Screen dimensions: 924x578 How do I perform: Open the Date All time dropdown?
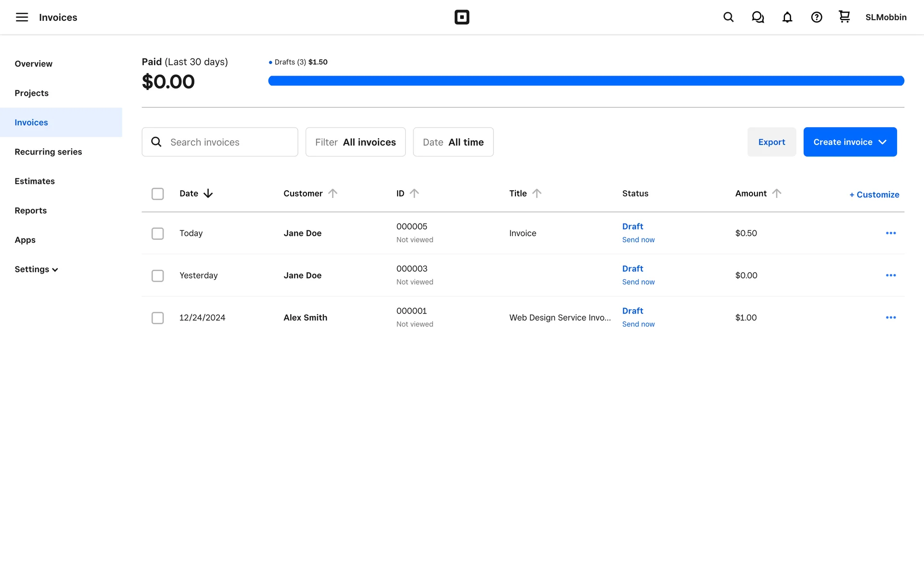pos(453,142)
